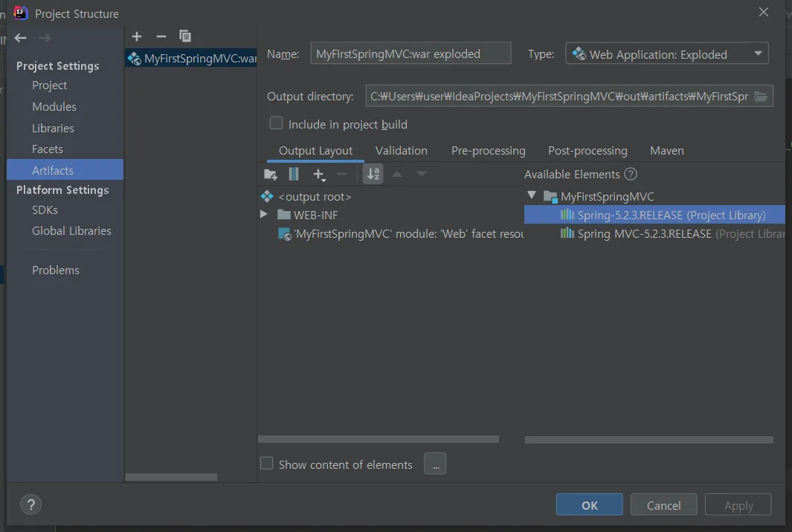This screenshot has height=532, width=792.
Task: Open the Post-processing tab
Action: (587, 151)
